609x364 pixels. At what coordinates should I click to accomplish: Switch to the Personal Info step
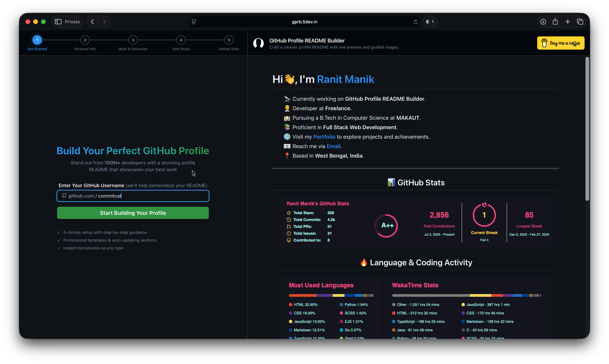(x=85, y=43)
